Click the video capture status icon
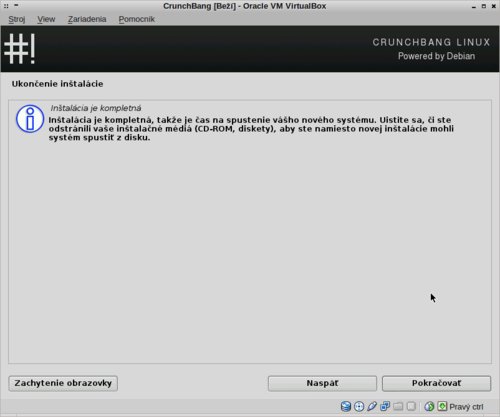The image size is (500, 417). click(411, 406)
